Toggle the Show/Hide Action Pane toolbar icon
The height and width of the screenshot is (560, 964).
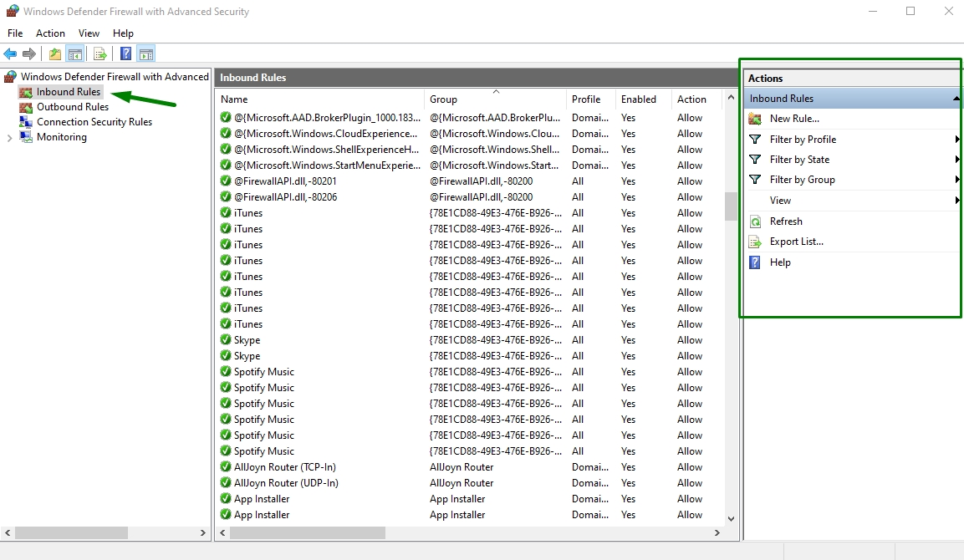146,54
